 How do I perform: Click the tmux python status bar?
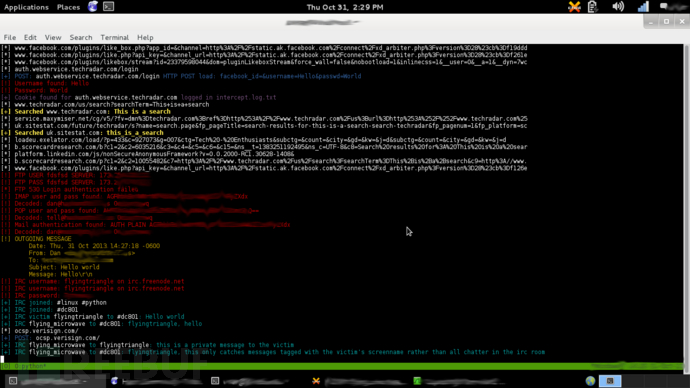(342, 366)
